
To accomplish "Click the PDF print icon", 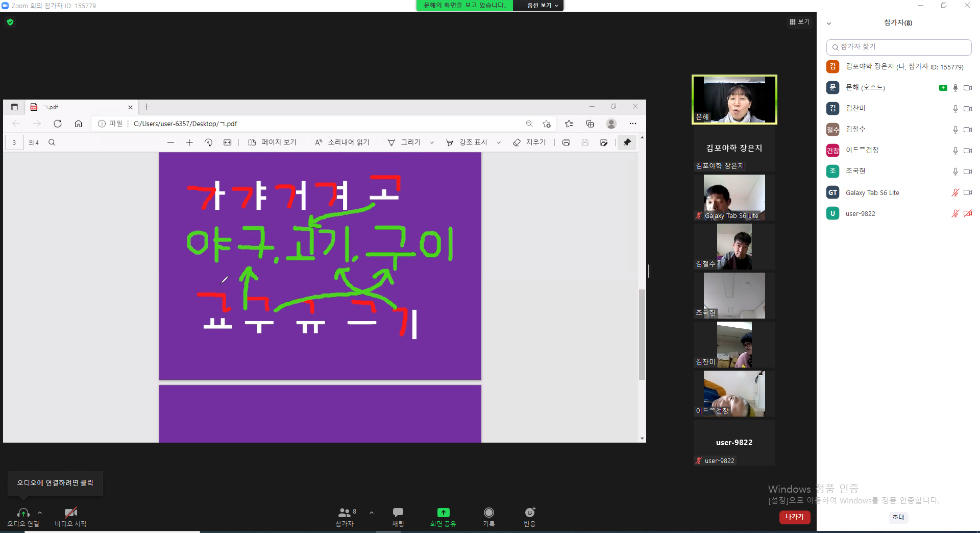I will point(566,142).
